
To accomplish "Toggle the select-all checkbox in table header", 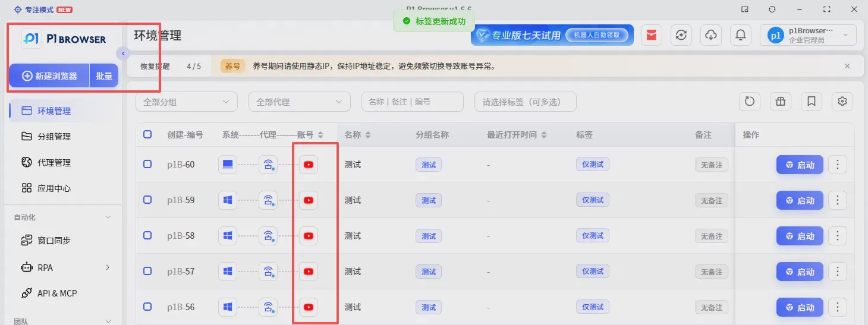I will click(x=147, y=134).
